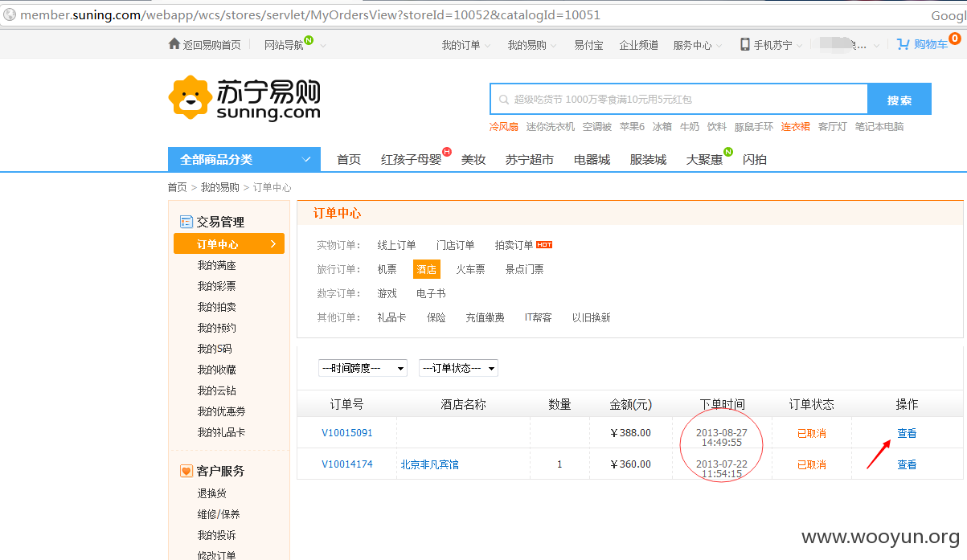Open the 我的易购 top dropdown

coord(532,45)
